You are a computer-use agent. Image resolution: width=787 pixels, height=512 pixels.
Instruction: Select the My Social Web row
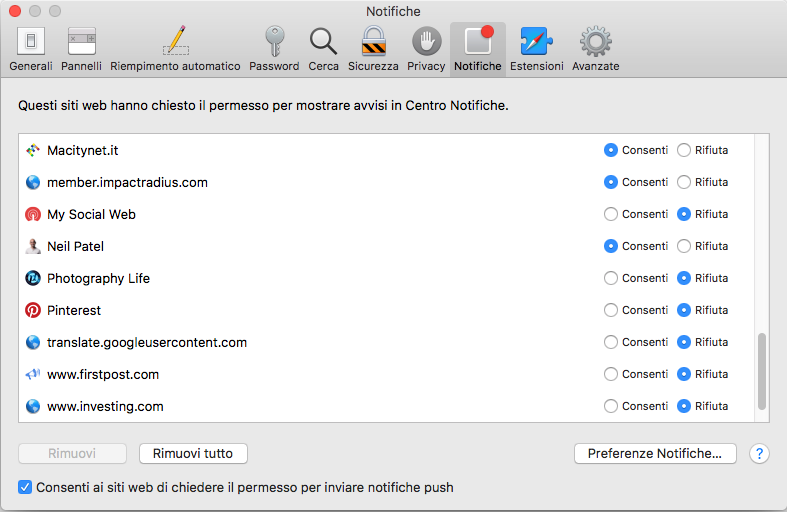(386, 214)
